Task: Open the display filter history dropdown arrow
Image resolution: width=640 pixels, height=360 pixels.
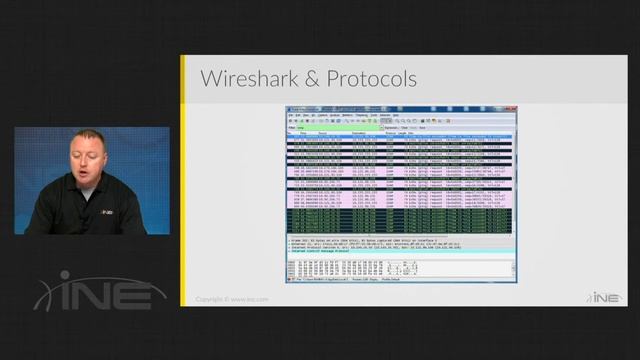Action: pos(382,128)
